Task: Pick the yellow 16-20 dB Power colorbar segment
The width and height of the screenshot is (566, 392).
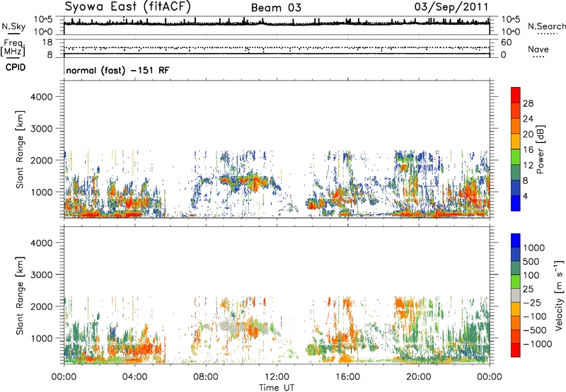Action: tap(516, 142)
